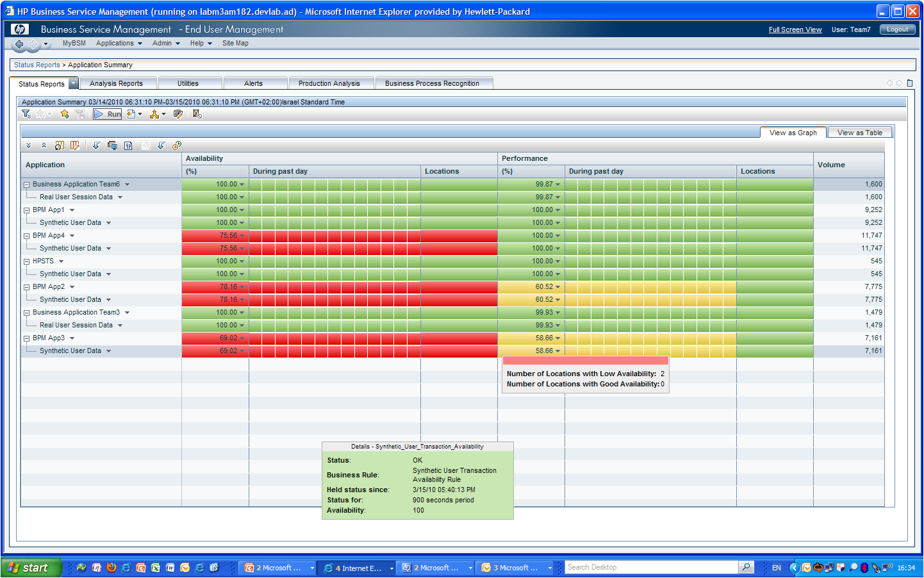The width and height of the screenshot is (924, 578).
Task: Open the Help menu
Action: point(201,44)
